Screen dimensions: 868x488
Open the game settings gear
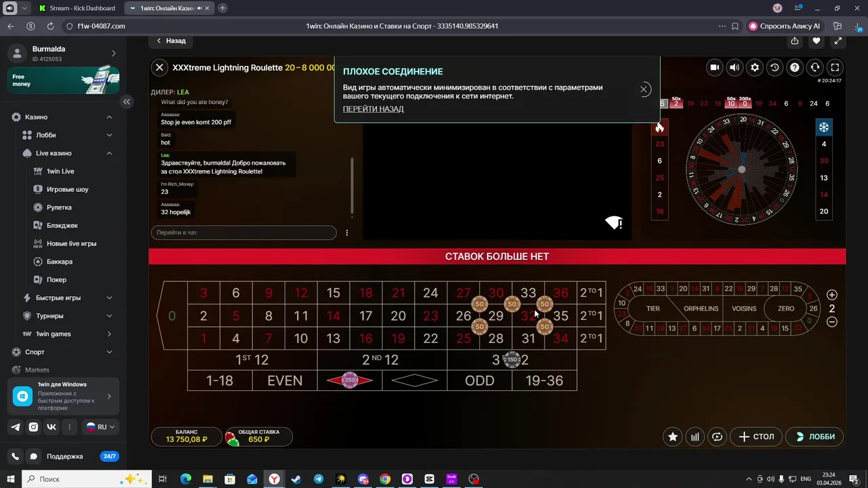[x=755, y=67]
